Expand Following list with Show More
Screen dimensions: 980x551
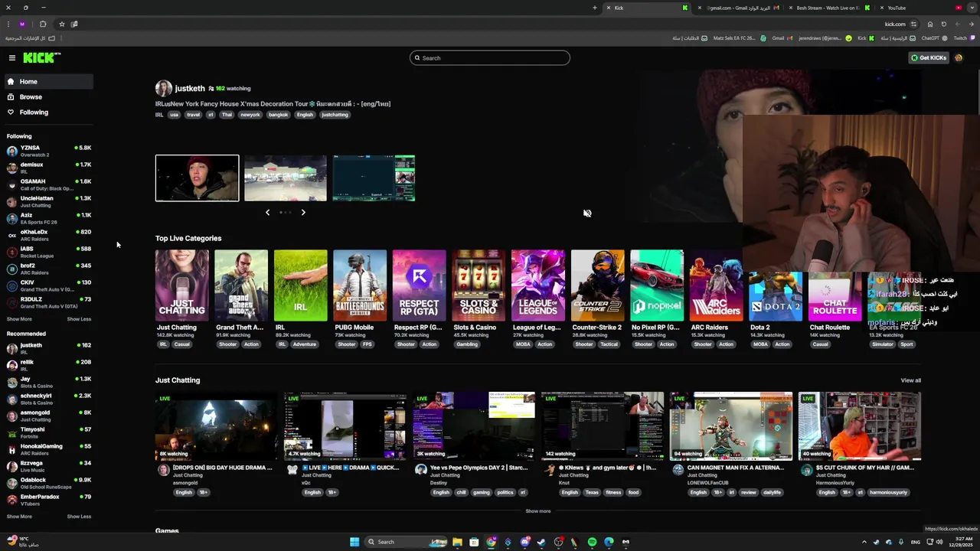[19, 319]
